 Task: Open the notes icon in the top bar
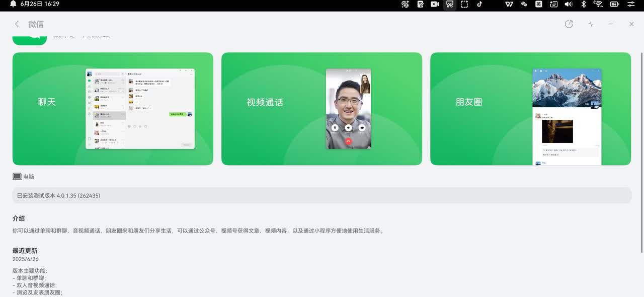tap(421, 4)
